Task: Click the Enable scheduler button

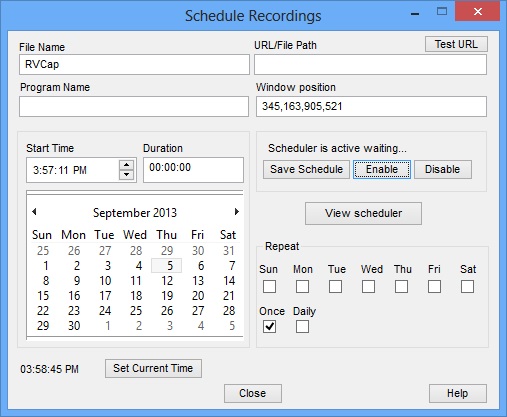Action: tap(382, 169)
